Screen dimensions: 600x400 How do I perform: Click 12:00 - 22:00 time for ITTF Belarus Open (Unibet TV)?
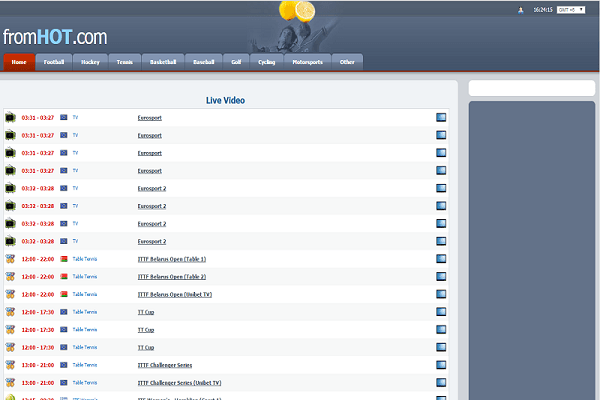(38, 294)
